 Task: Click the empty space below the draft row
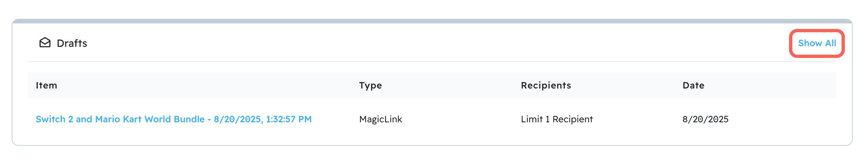pos(431,139)
